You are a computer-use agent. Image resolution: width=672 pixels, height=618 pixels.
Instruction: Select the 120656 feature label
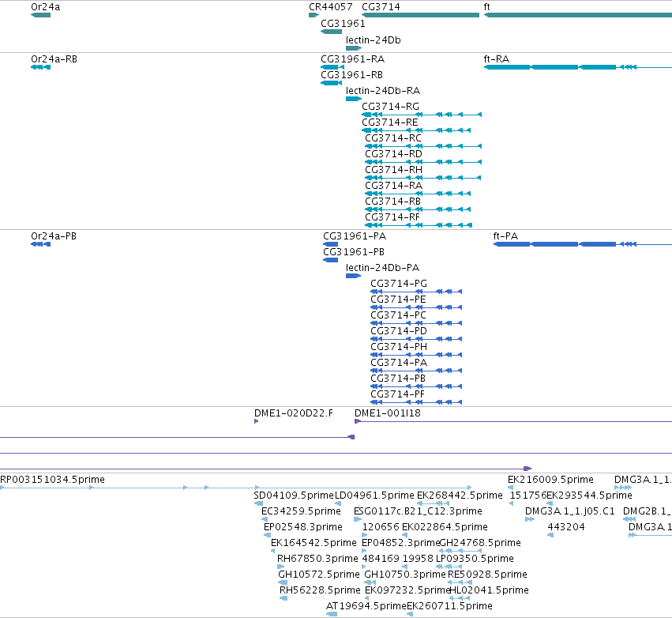coord(381,527)
